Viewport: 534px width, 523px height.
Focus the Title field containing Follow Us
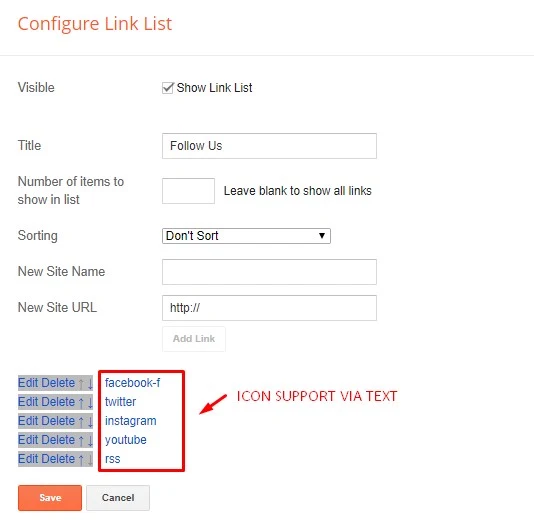[x=269, y=146]
